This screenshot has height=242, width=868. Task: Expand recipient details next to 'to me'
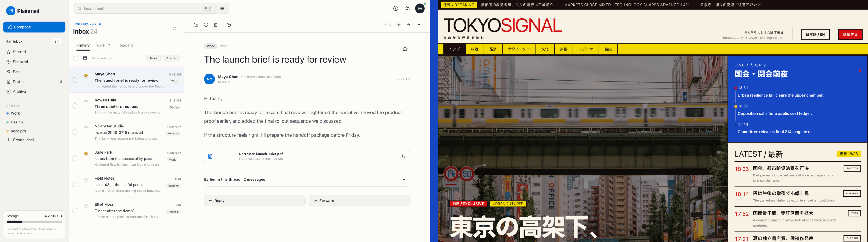[x=230, y=82]
